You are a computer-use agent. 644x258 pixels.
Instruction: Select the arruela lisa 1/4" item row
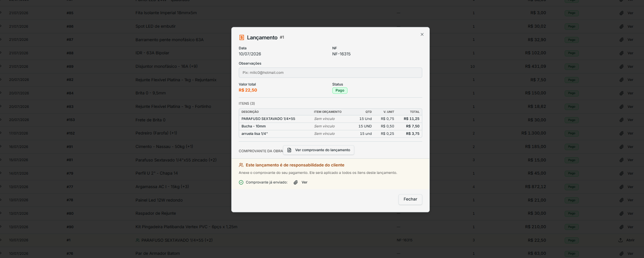coord(330,134)
